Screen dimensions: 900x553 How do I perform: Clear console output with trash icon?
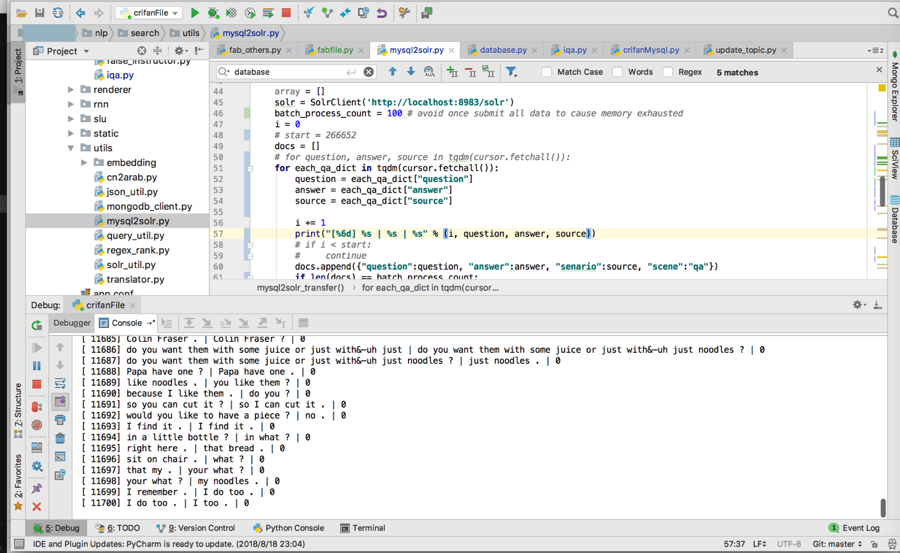pyautogui.click(x=60, y=438)
